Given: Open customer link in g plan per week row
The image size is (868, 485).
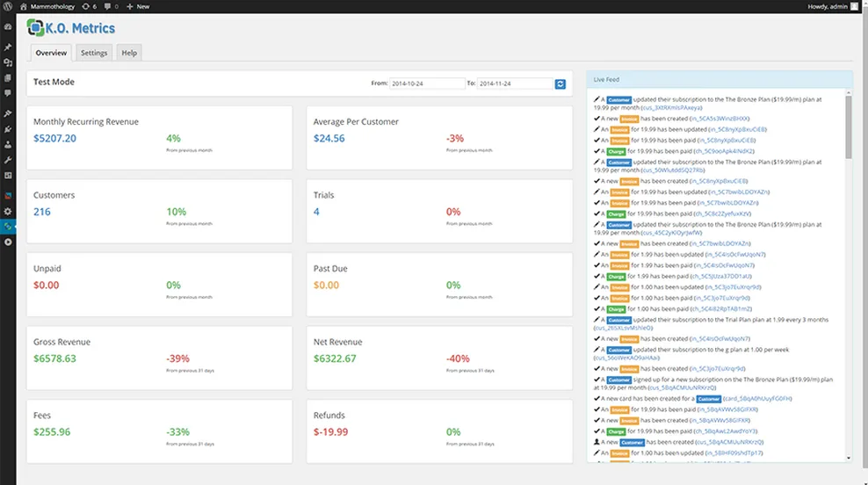Looking at the screenshot, I should click(x=626, y=358).
